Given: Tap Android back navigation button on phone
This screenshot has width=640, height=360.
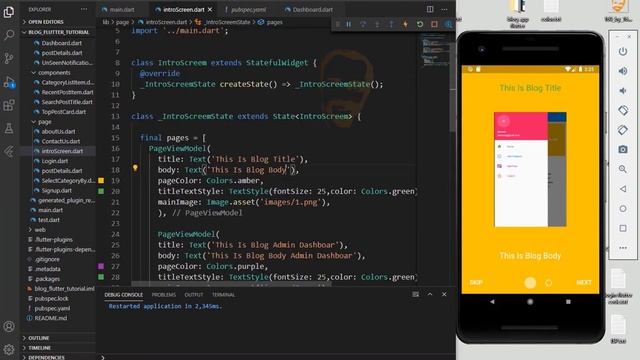Looking at the screenshot, I should coord(492,302).
